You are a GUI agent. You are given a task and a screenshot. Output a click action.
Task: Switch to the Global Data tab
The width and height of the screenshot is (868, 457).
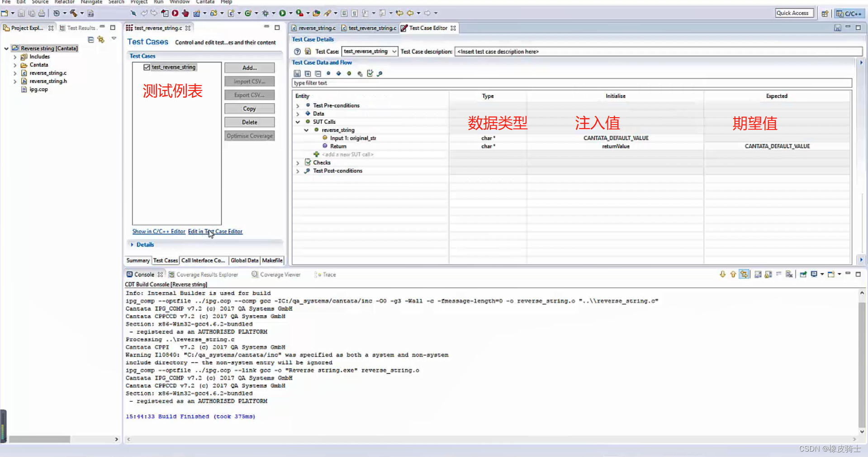pos(244,261)
